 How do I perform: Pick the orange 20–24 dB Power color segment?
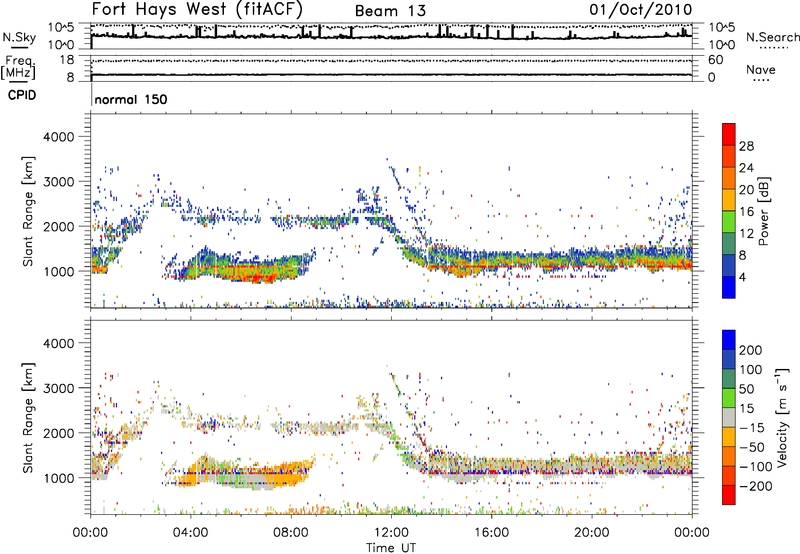(729, 178)
